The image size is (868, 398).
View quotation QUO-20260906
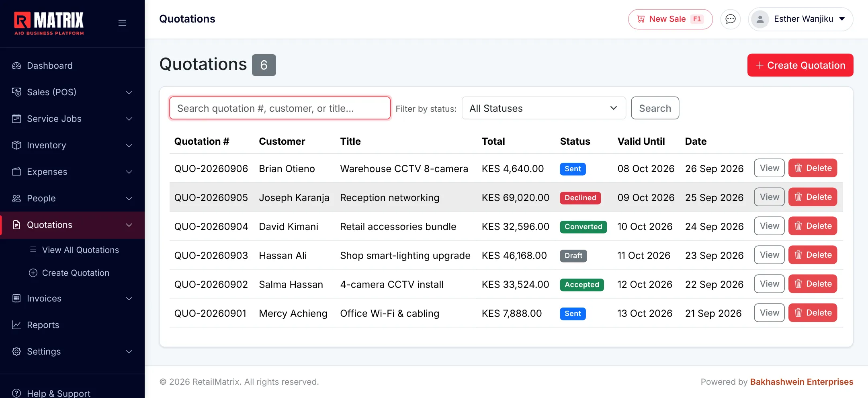click(769, 168)
